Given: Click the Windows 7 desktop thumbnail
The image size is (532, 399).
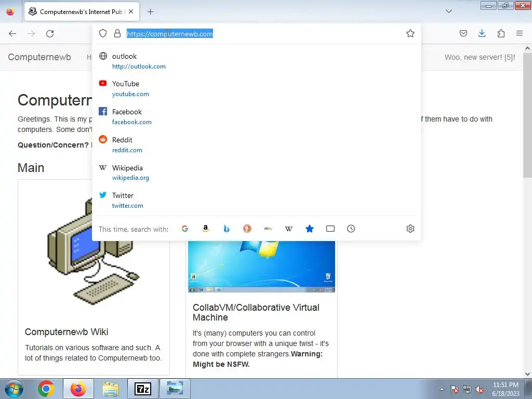Looking at the screenshot, I should coord(262,267).
